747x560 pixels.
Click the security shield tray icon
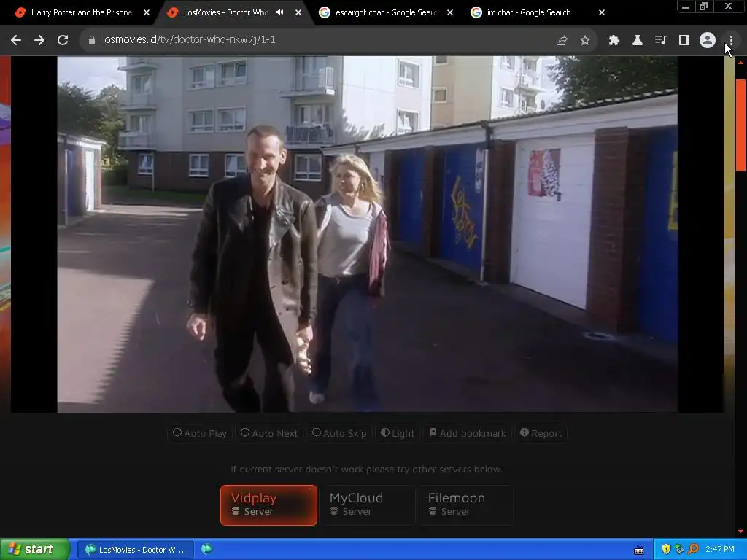click(x=666, y=550)
